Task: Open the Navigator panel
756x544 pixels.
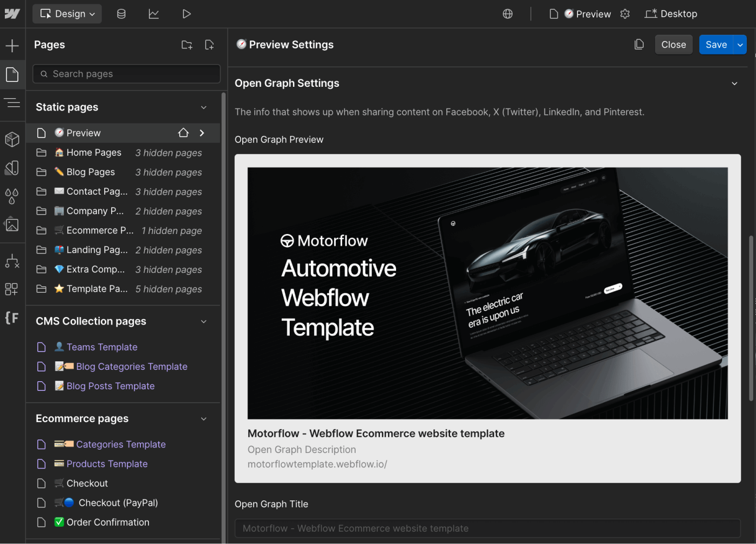Action: click(x=12, y=102)
